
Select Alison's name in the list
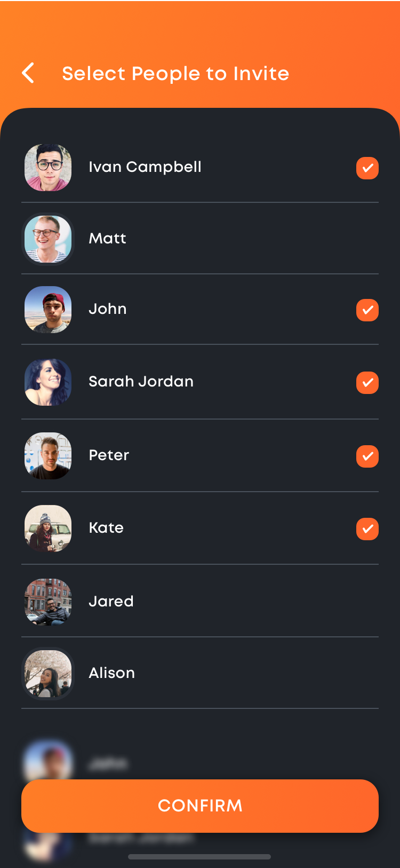click(111, 673)
